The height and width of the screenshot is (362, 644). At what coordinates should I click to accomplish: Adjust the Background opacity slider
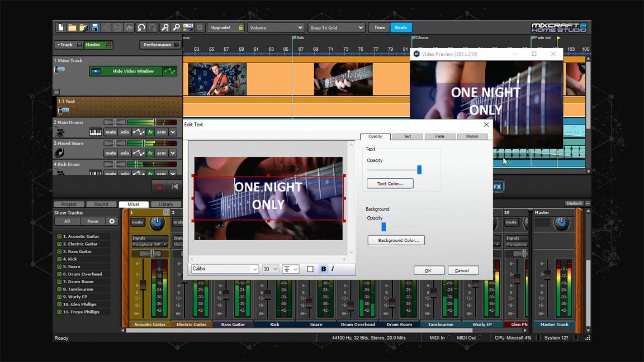point(383,227)
